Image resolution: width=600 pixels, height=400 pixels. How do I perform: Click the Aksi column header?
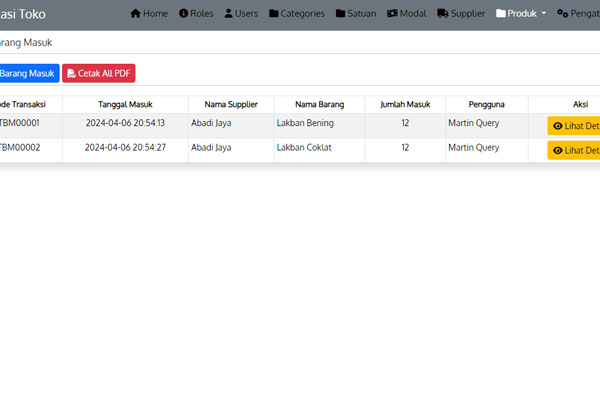[x=580, y=104]
